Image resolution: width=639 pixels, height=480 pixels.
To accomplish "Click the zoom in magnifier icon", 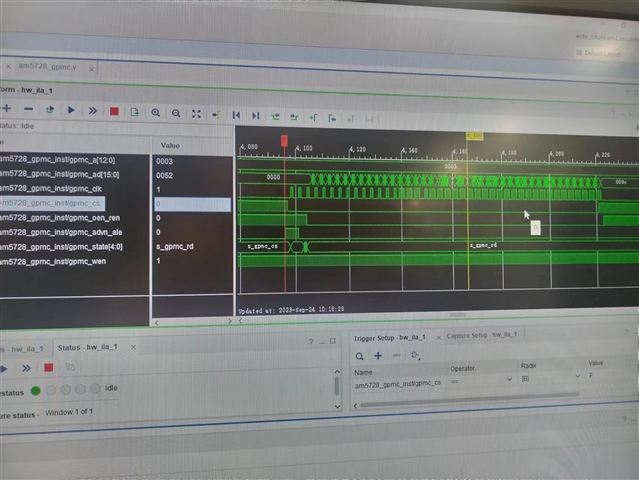I will pyautogui.click(x=155, y=112).
